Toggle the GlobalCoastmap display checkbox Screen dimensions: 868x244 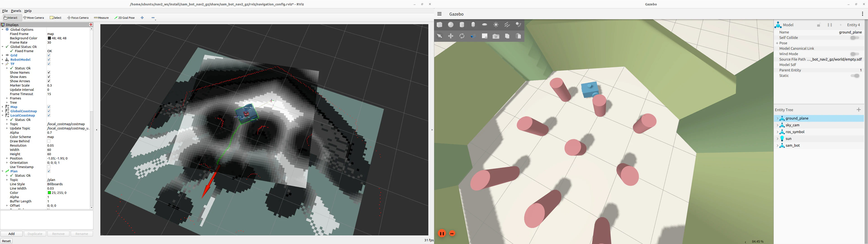(49, 111)
